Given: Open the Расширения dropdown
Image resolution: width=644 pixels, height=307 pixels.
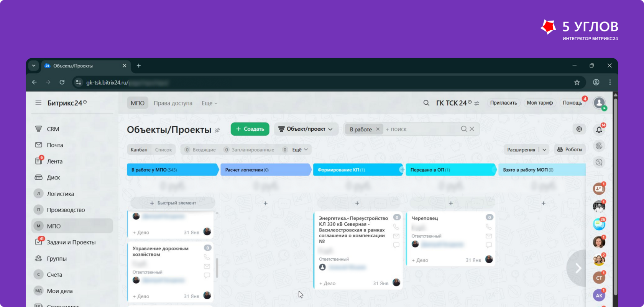Looking at the screenshot, I should [526, 150].
